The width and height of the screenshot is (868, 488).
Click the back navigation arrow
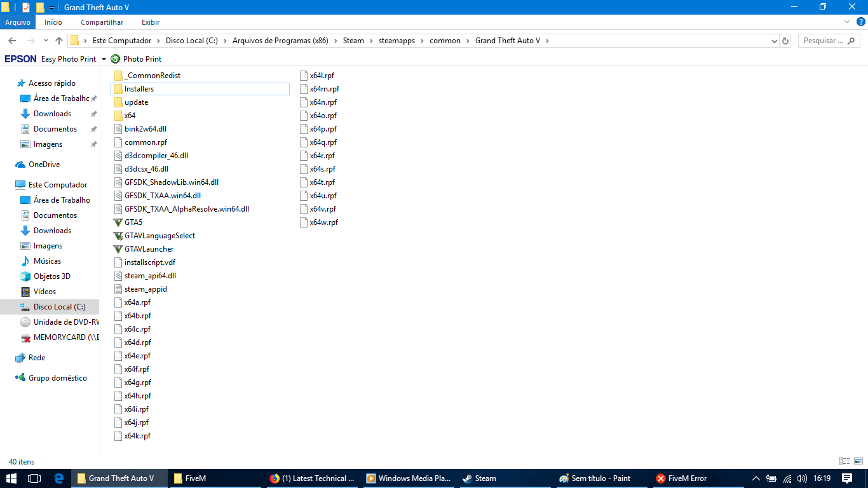click(12, 41)
